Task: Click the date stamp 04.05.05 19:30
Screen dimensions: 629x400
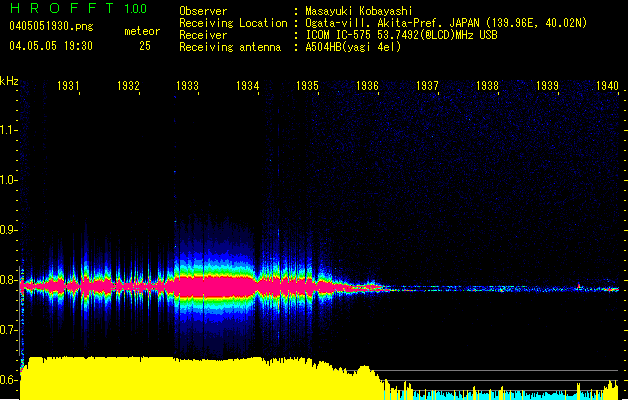Action: tap(51, 46)
